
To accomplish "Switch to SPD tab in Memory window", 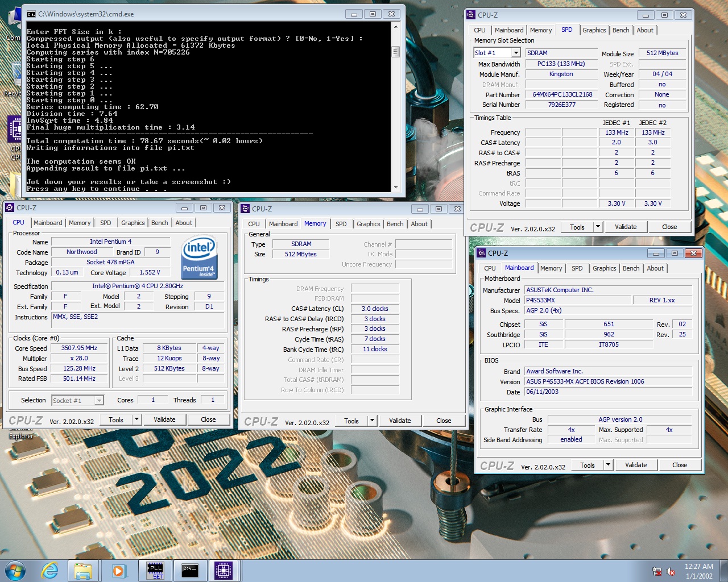I will coord(341,224).
